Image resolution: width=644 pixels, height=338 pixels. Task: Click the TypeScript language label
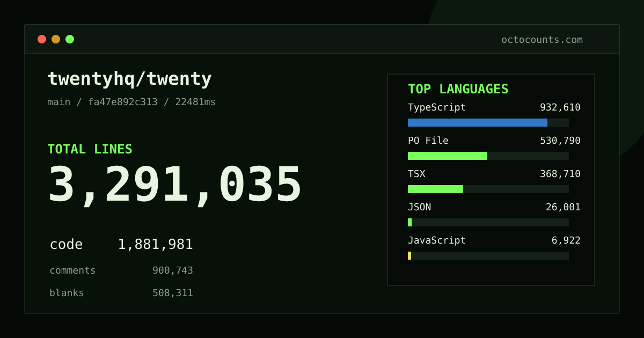point(437,107)
